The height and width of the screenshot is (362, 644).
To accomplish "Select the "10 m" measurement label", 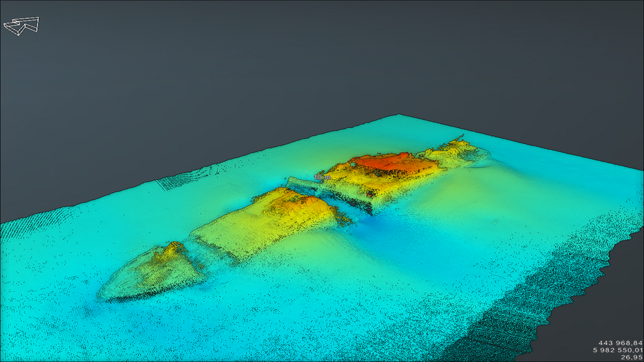I will pos(322,178).
